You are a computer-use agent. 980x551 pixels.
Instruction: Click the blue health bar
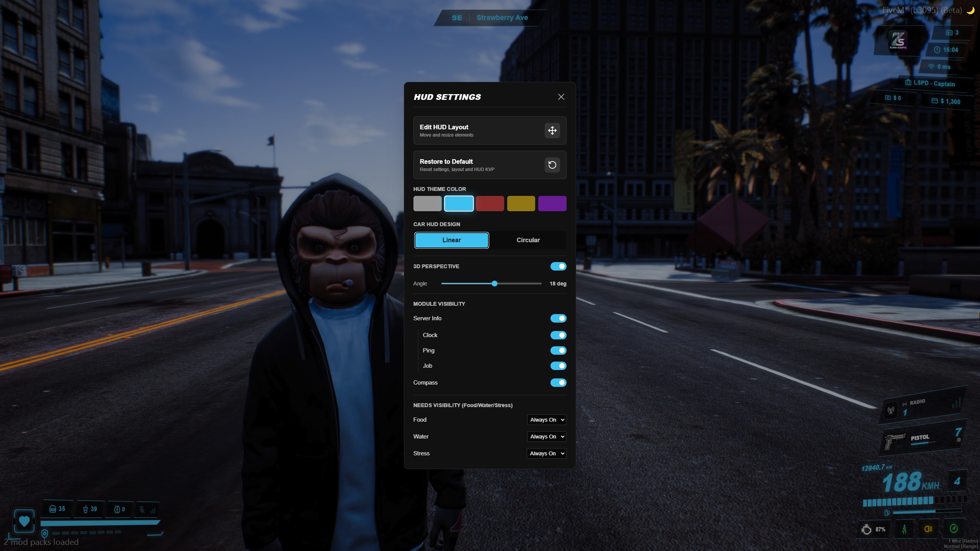(100, 523)
